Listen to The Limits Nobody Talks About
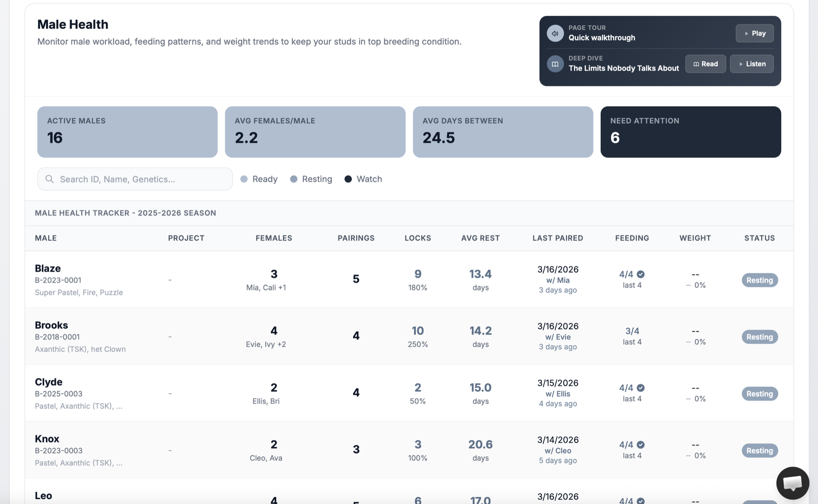This screenshot has width=818, height=504. tap(751, 64)
